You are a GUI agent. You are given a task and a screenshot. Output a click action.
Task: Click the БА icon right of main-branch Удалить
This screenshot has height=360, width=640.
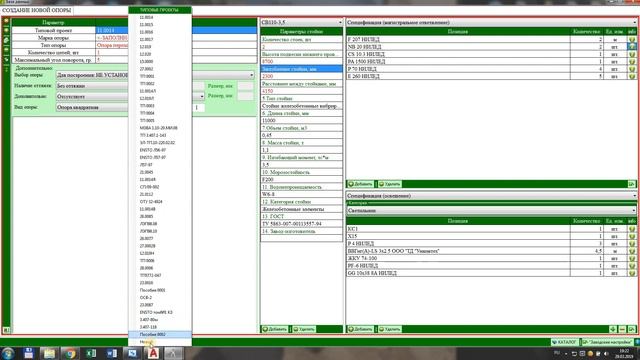[631, 184]
